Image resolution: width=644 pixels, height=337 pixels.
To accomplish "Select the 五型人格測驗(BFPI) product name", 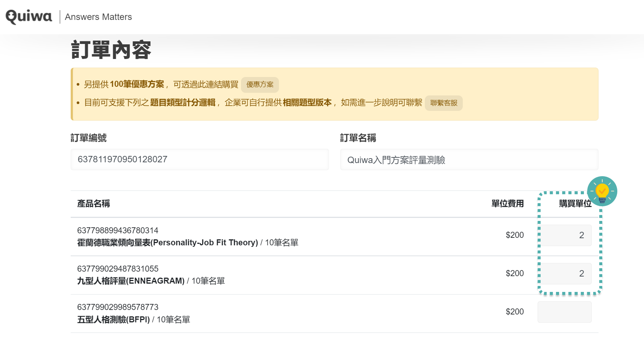I will pyautogui.click(x=113, y=320).
